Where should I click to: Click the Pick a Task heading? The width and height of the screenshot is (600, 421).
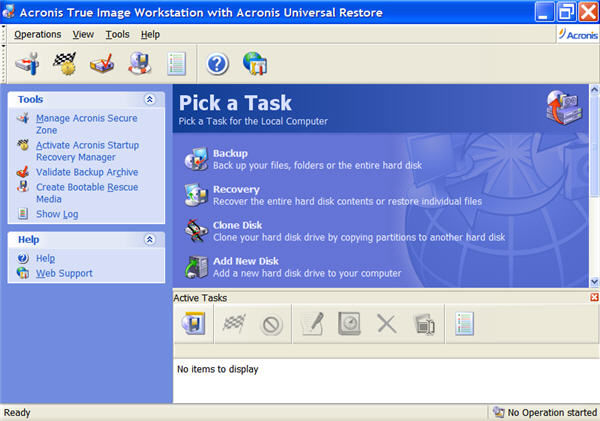(235, 103)
